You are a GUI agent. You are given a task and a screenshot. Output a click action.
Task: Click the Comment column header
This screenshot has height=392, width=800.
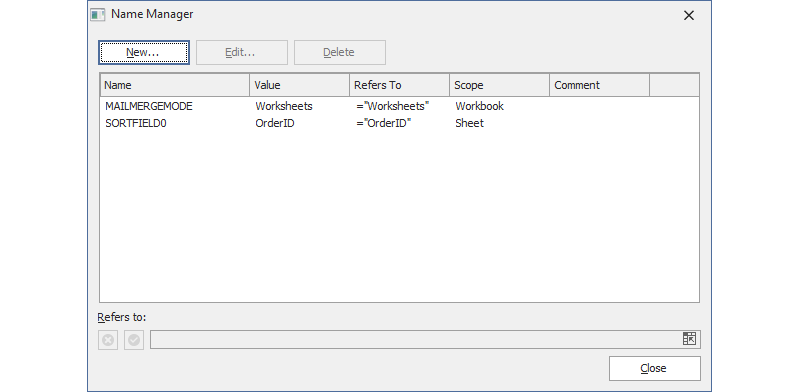[599, 85]
